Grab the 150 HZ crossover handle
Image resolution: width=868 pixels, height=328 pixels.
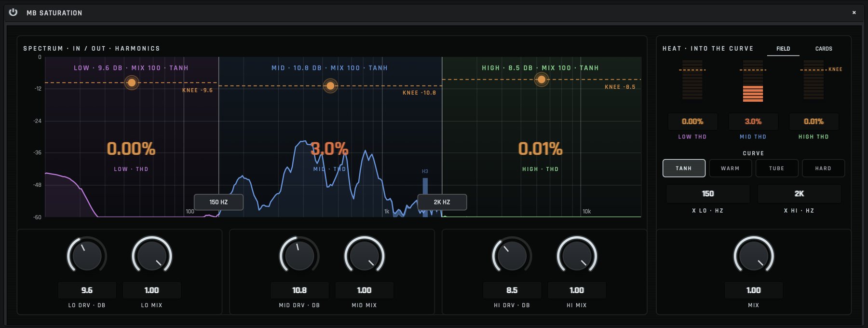pyautogui.click(x=218, y=202)
